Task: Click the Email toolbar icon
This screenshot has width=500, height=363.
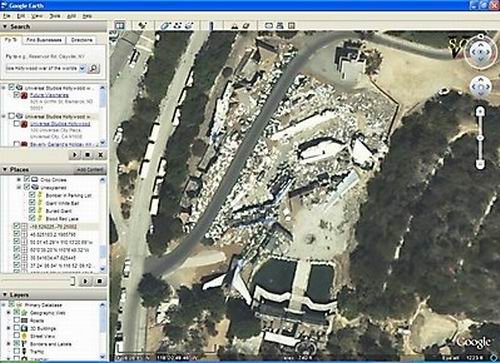Action: pos(269,25)
